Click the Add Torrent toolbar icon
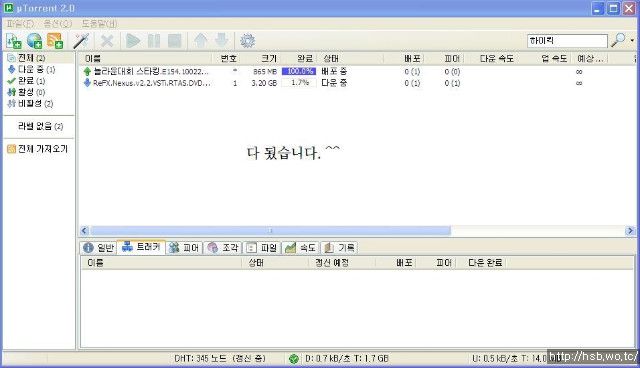The image size is (640, 368). tap(13, 41)
